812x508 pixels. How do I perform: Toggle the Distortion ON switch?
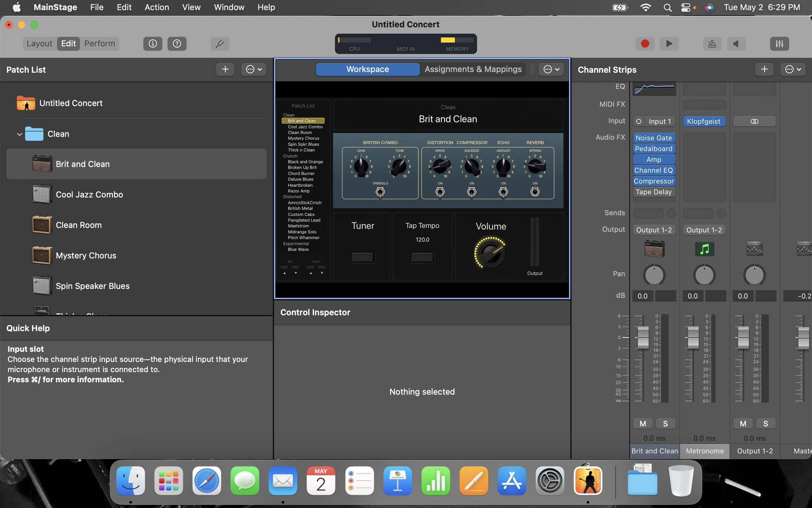(x=440, y=192)
